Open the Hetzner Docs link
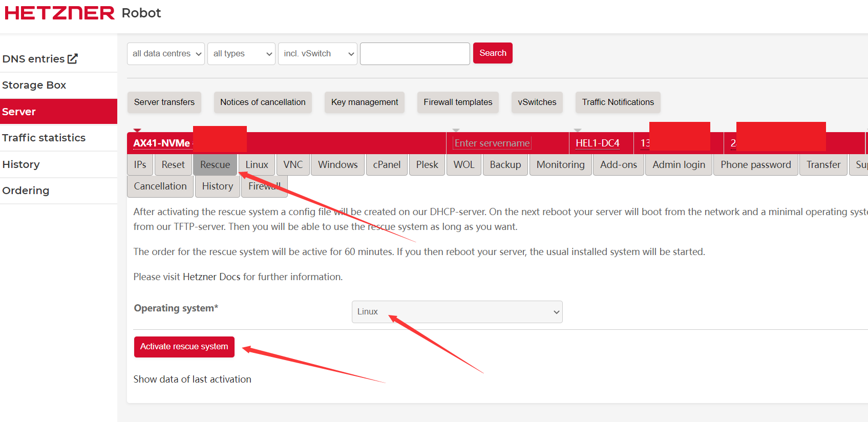The image size is (868, 422). pos(211,277)
